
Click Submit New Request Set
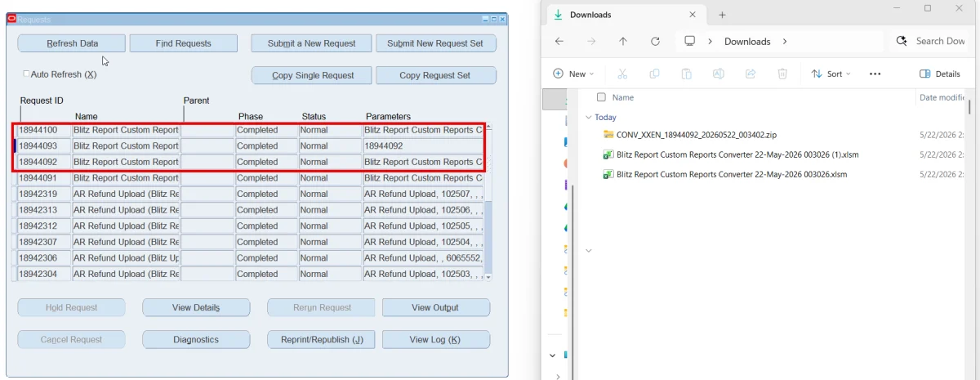(435, 43)
